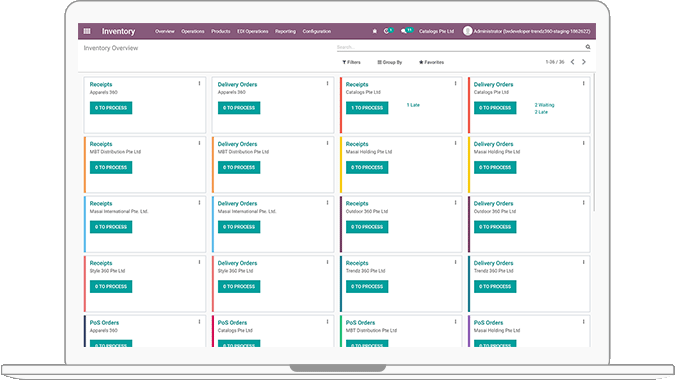Click 0 TO PROCESS on Receipts Masai Holding
The height and width of the screenshot is (380, 675).
367,167
